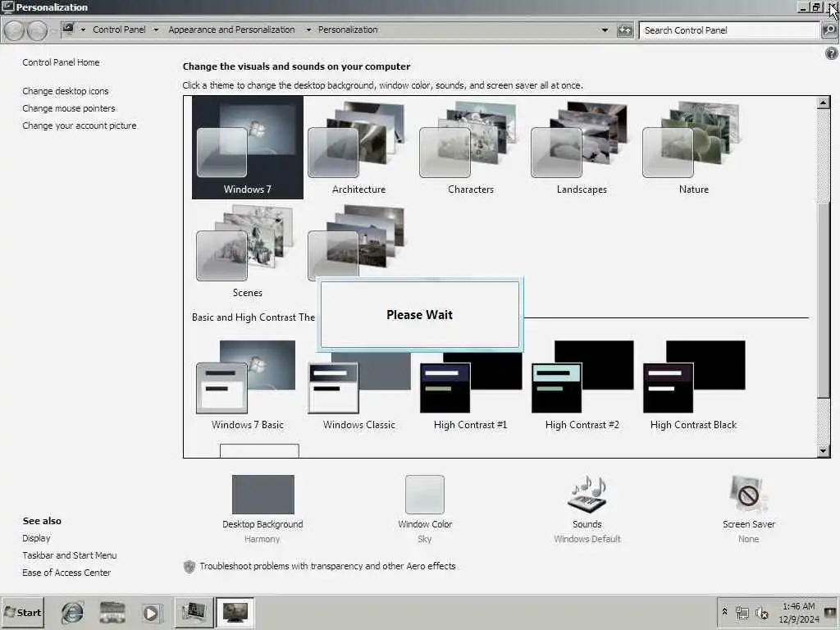Open the address bar history dropdown
The height and width of the screenshot is (630, 840).
click(x=605, y=30)
